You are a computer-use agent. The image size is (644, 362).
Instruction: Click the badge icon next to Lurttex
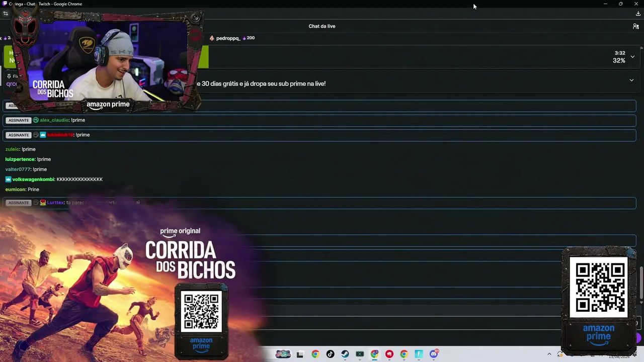[x=43, y=203]
